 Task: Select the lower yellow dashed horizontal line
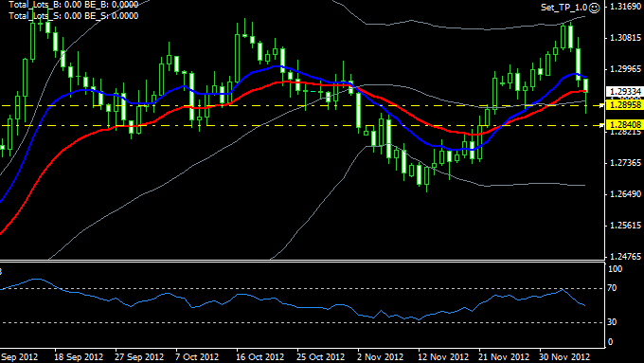tap(302, 125)
